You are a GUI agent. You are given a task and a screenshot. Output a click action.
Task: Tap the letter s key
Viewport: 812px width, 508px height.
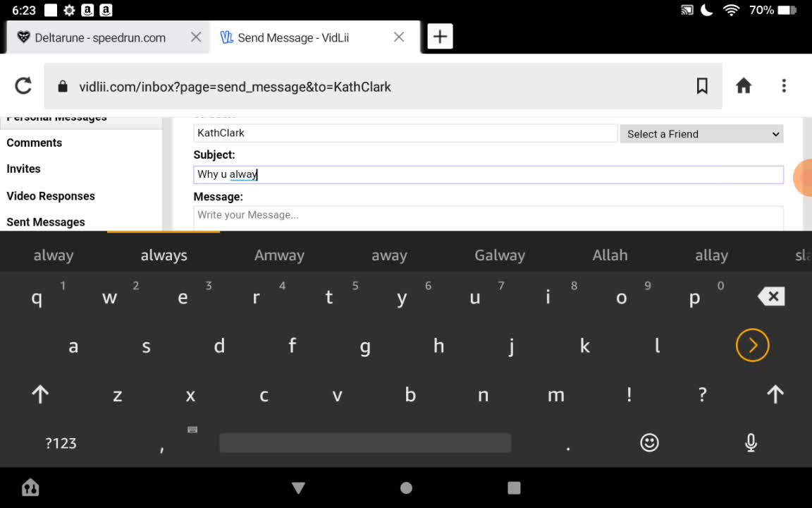tap(146, 346)
